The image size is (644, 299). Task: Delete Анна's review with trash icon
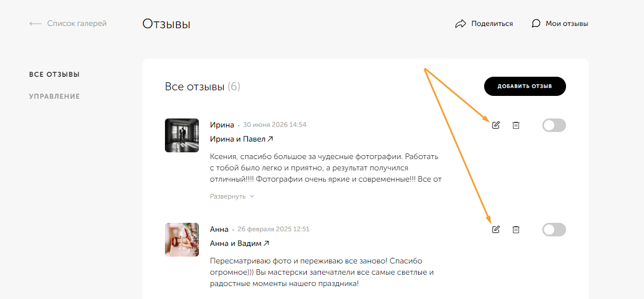pos(516,229)
